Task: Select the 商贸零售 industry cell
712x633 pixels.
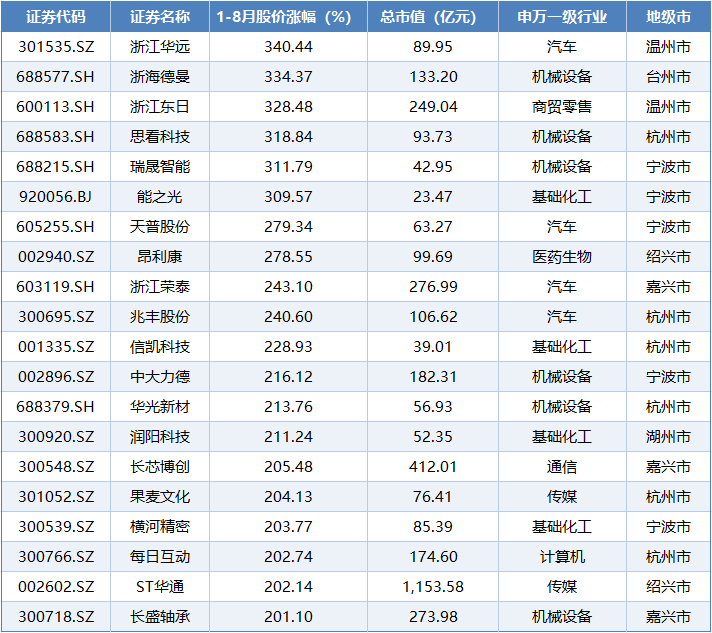Action: (562, 107)
